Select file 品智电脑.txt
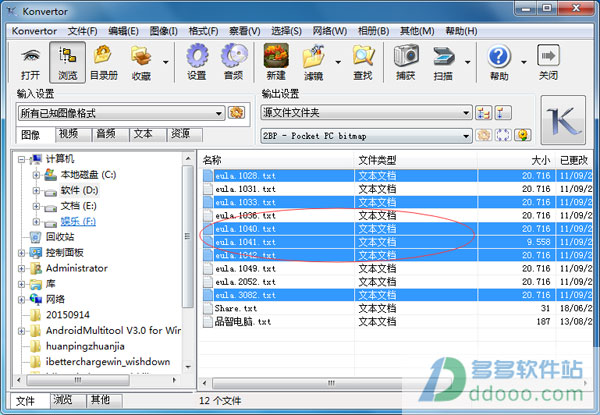 (x=243, y=322)
